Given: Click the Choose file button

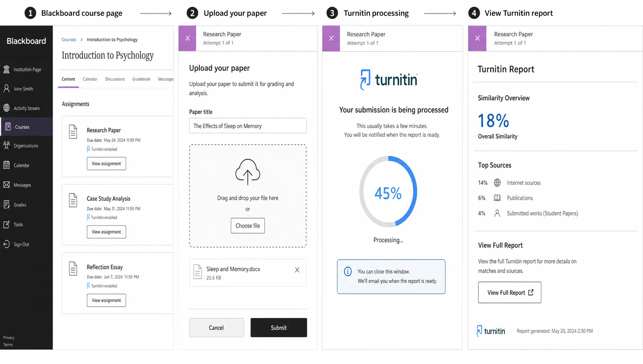Looking at the screenshot, I should click(248, 226).
